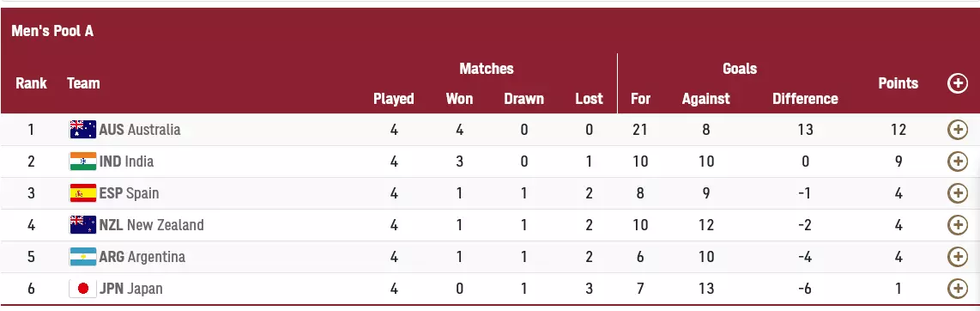
Task: Click the Rank column header
Action: 31,83
